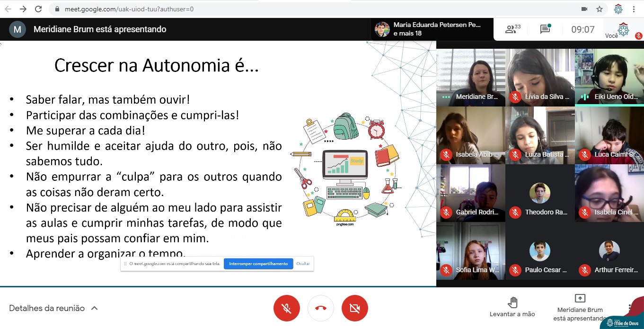Select Eiki Ueno's video tile
The height and width of the screenshot is (329, 644).
coord(609,77)
